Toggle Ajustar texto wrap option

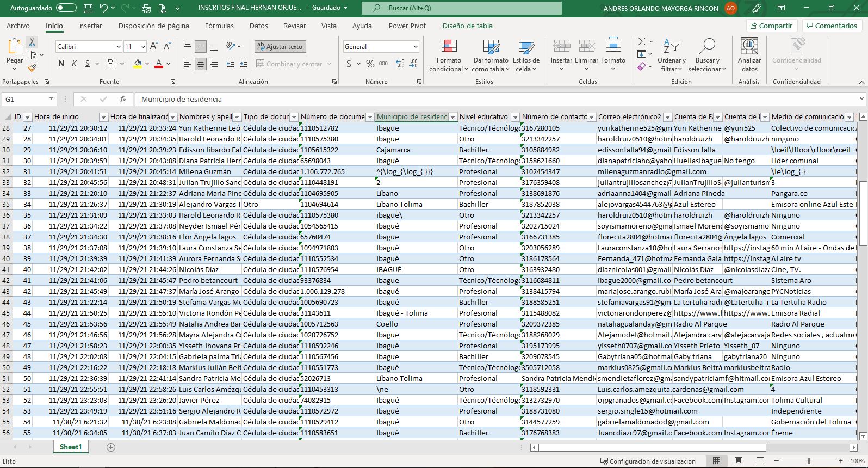tap(280, 47)
